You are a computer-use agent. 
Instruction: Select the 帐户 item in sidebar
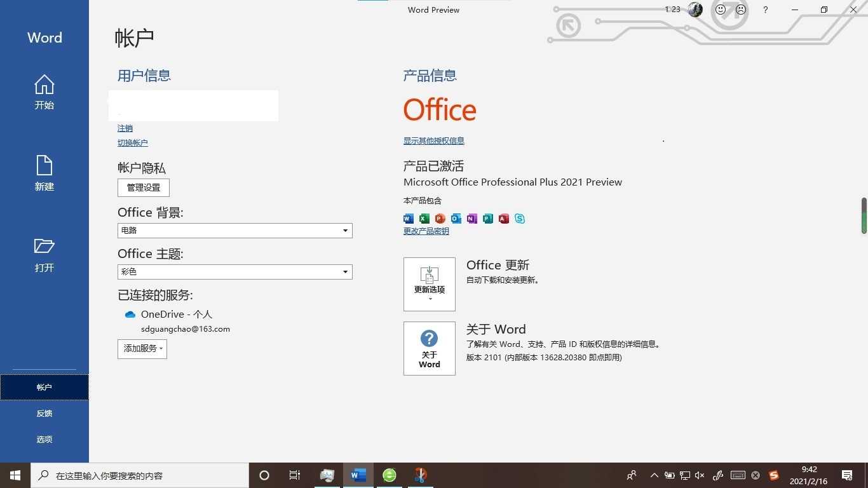pos(44,388)
